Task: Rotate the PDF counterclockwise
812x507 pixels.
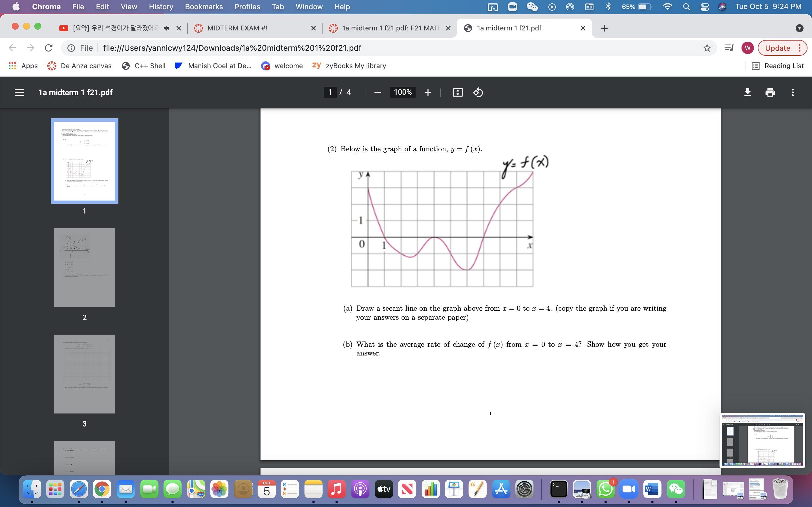Action: point(478,92)
